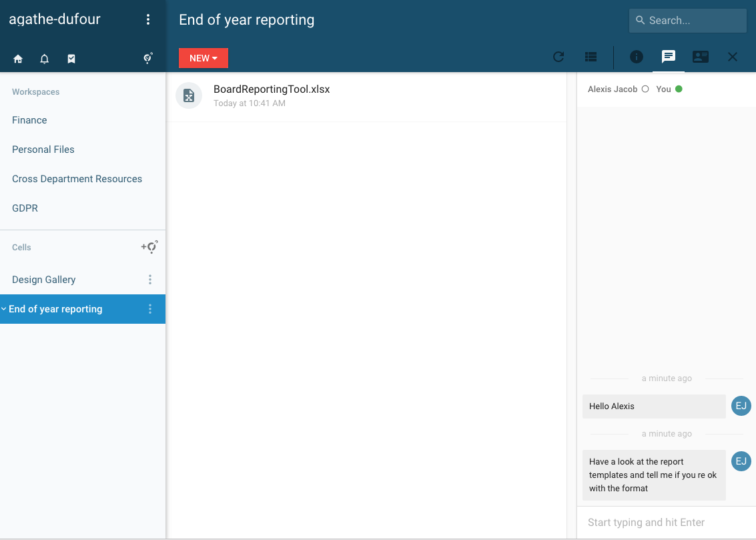Open Cross Department Resources workspace
This screenshot has height=540, width=756.
coord(77,179)
